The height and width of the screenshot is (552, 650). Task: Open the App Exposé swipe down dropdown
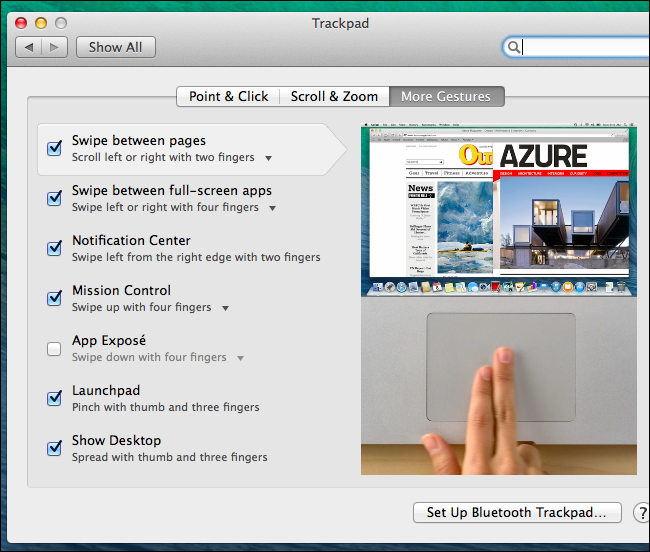240,358
